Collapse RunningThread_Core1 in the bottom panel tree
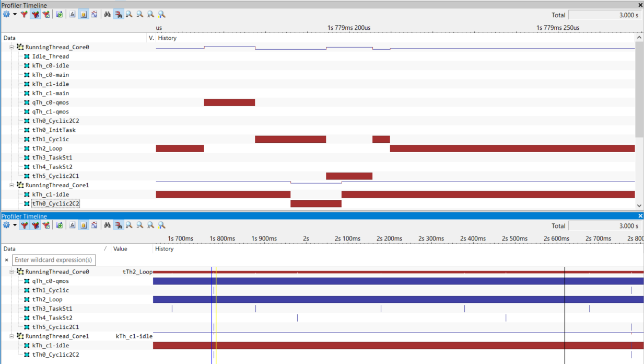Image resolution: width=644 pixels, height=364 pixels. pyautogui.click(x=11, y=336)
